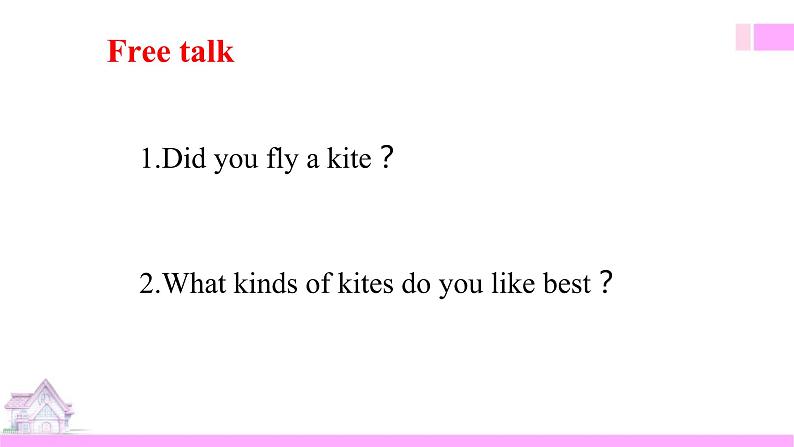Viewport: 794px width, 447px height.
Task: Select the pale pink narrow rectangle
Action: 743,37
